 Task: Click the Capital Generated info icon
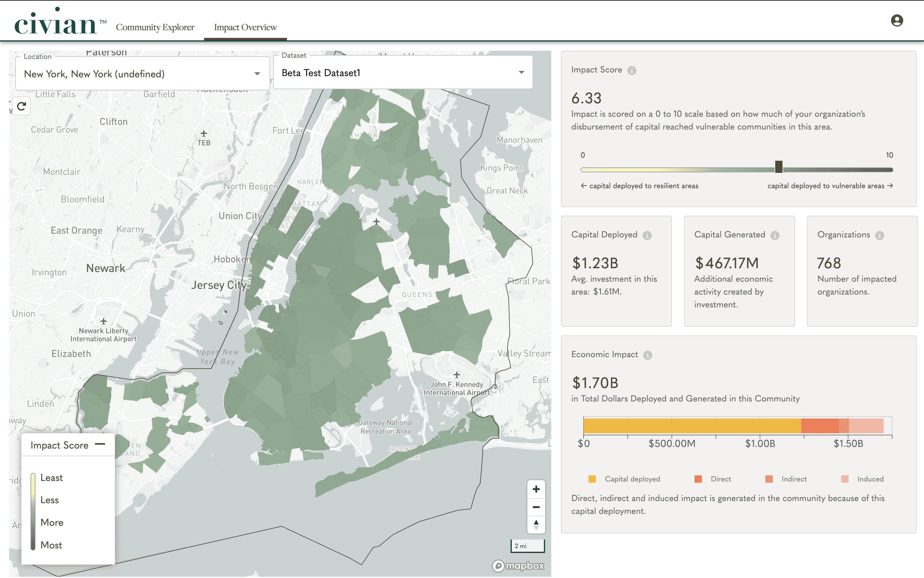click(775, 236)
